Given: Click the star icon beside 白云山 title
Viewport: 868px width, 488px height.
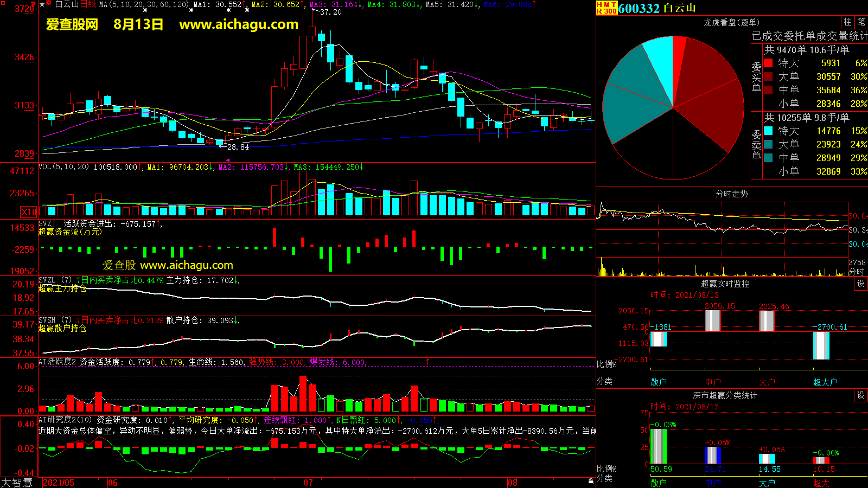Looking at the screenshot, I should 42,4.
